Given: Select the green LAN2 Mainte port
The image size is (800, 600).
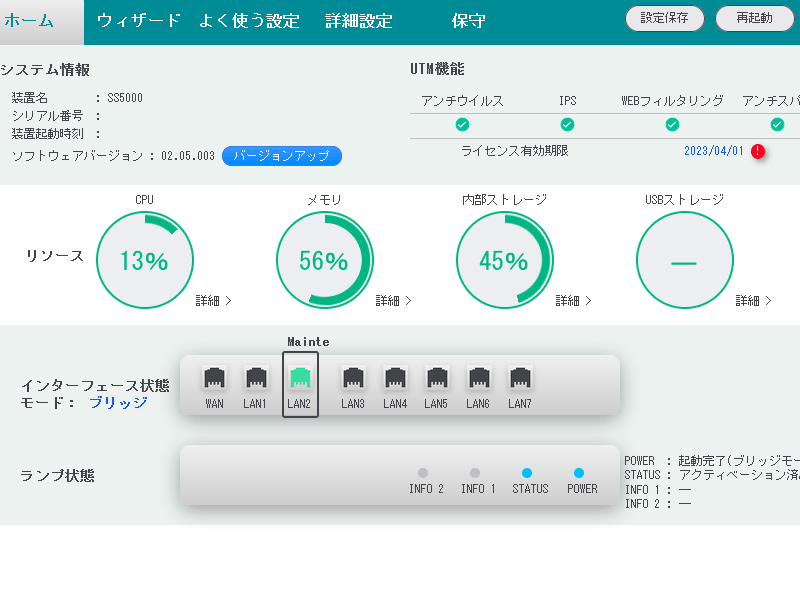Looking at the screenshot, I should (300, 380).
